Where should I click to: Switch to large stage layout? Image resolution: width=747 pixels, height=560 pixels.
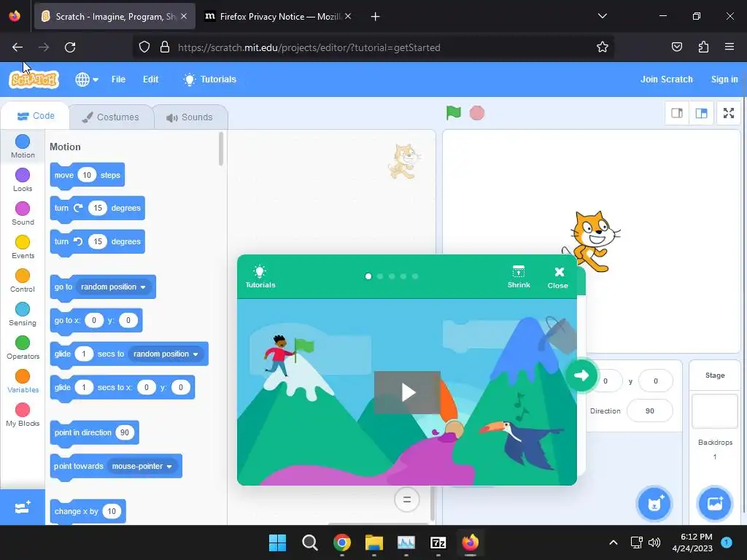tap(701, 113)
